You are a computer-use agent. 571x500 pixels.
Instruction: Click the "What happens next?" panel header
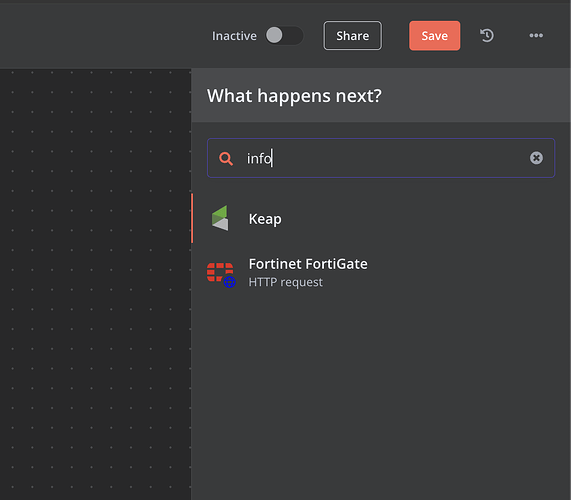[x=294, y=96]
